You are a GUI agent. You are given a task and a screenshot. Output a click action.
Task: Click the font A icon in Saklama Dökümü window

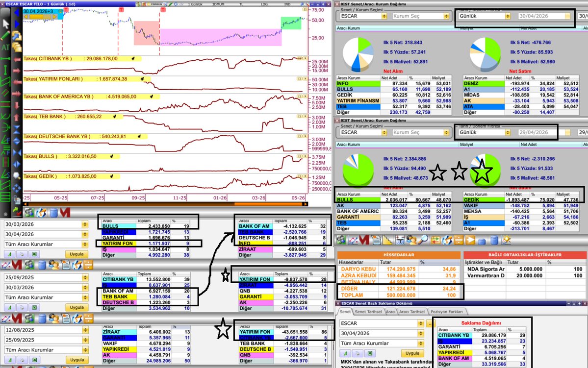345,353
